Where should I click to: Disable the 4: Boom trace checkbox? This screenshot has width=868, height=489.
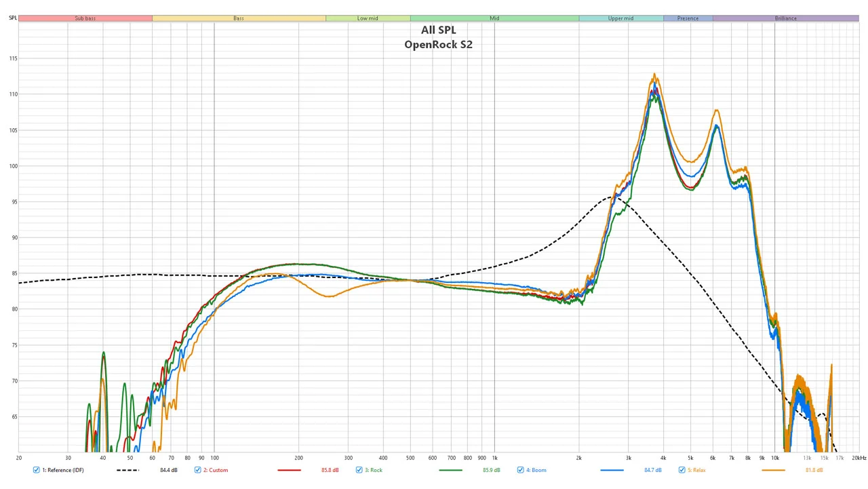pos(521,470)
